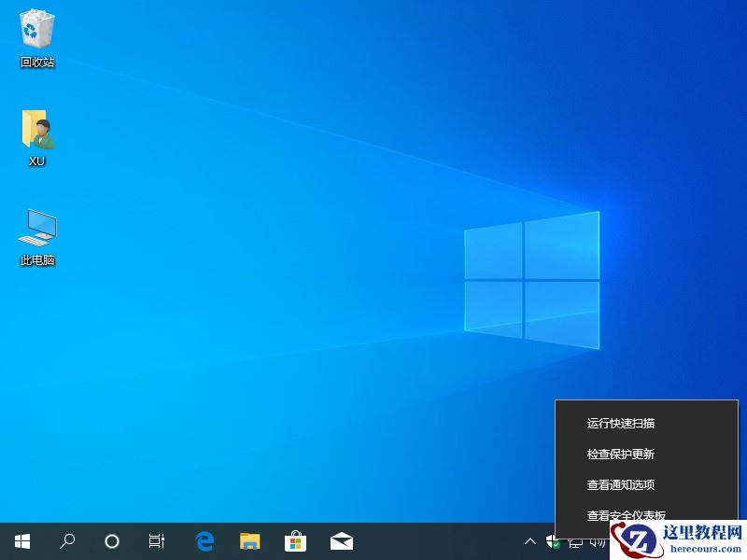Click the Windows Security shield tray icon

pyautogui.click(x=551, y=541)
